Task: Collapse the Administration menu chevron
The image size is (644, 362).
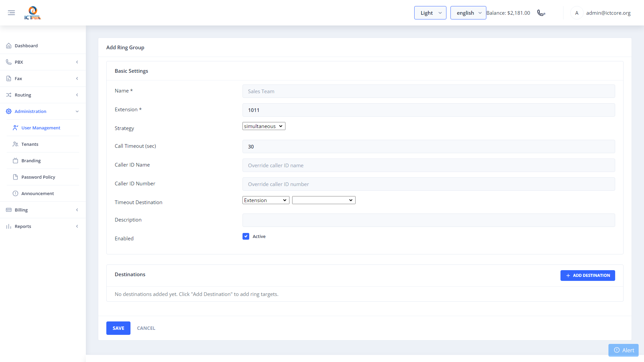Action: (x=77, y=111)
